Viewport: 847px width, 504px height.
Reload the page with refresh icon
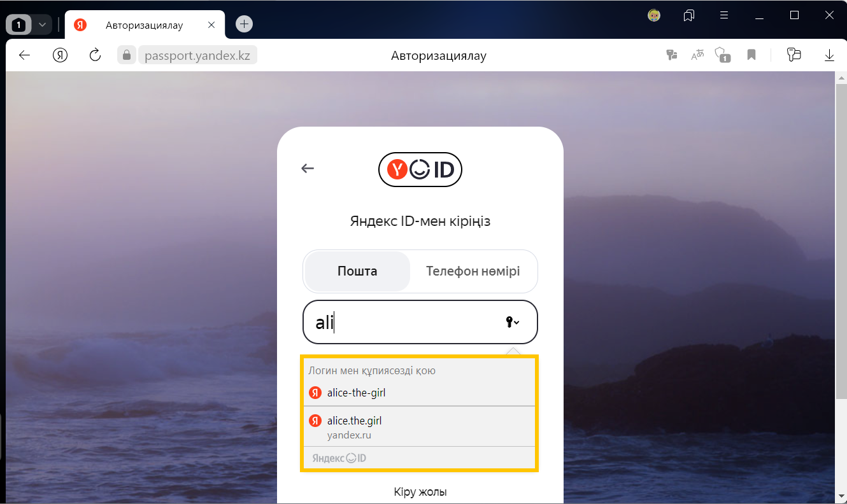(96, 55)
